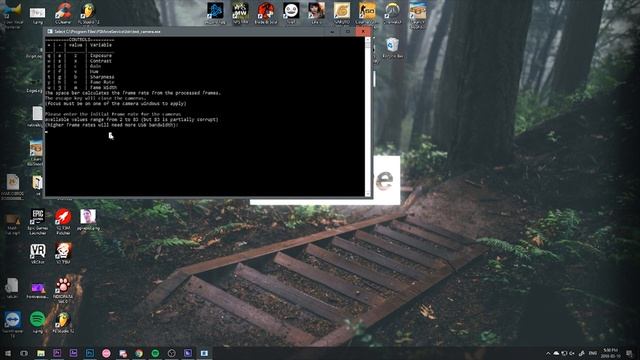
Task: Open After Effects from the taskbar
Action: point(73,353)
